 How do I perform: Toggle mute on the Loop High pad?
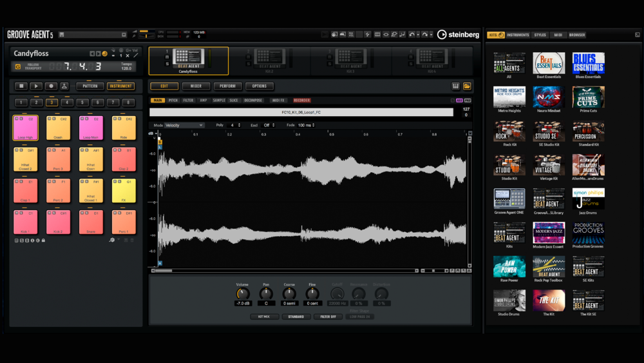[x=17, y=119]
